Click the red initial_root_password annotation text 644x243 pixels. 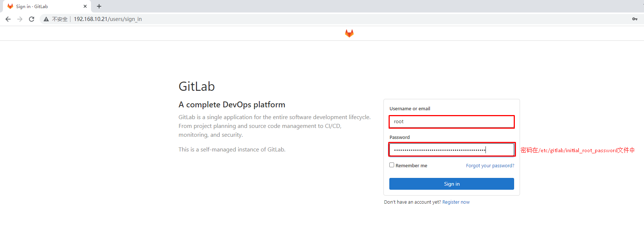pos(577,150)
